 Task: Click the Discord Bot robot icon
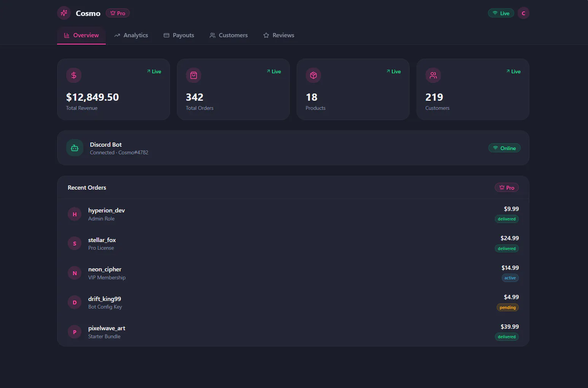75,148
